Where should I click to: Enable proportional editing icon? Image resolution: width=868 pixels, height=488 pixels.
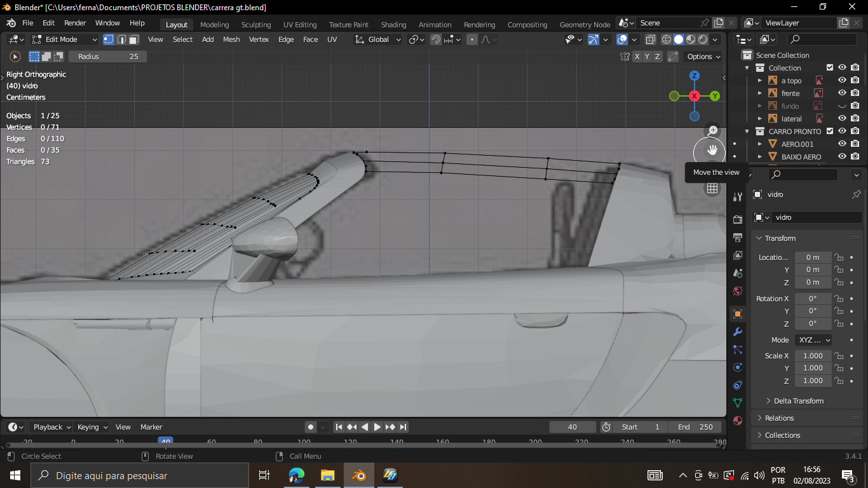click(x=472, y=39)
